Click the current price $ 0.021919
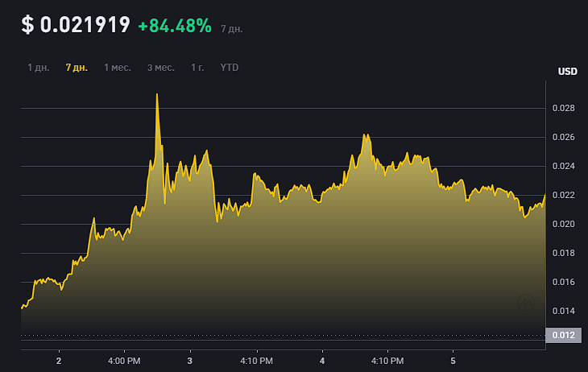This screenshot has height=372, width=588. point(76,25)
